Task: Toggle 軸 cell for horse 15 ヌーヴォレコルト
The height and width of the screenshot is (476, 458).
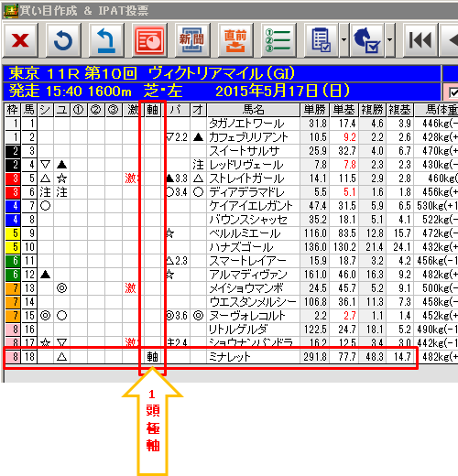Action: click(152, 316)
